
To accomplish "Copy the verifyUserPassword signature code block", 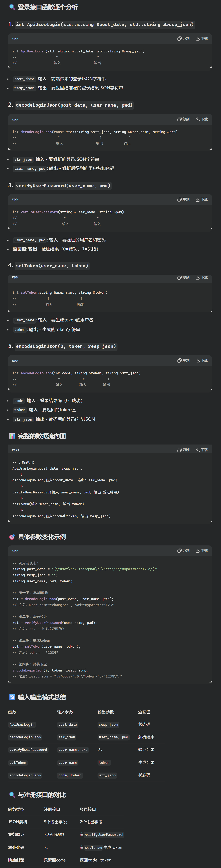I will pyautogui.click(x=183, y=199).
